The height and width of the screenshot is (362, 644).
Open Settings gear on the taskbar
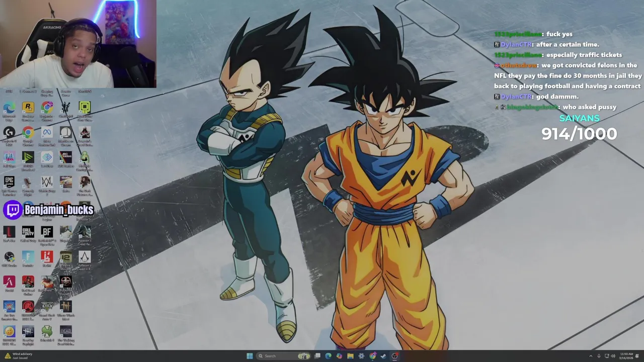pos(361,356)
